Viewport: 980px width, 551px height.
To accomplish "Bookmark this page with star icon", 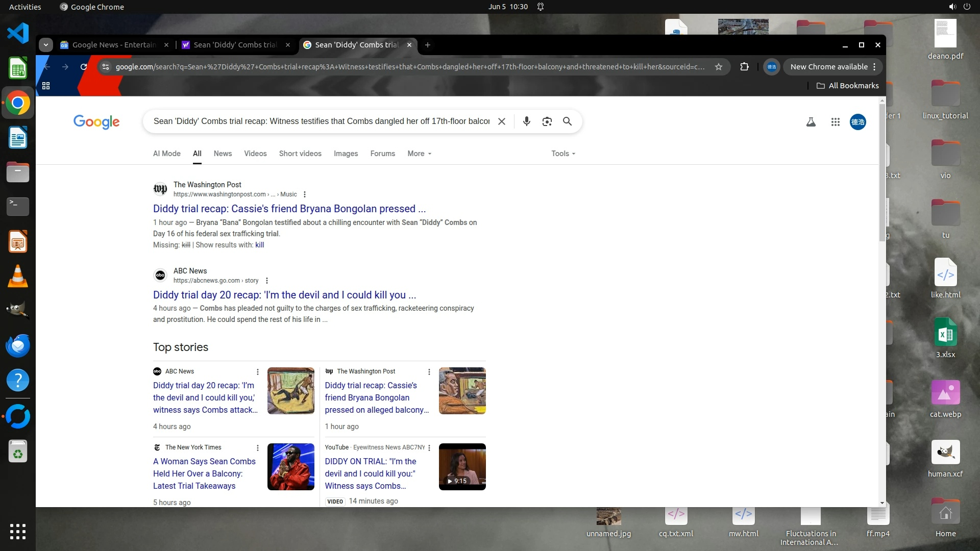I will pos(719,67).
